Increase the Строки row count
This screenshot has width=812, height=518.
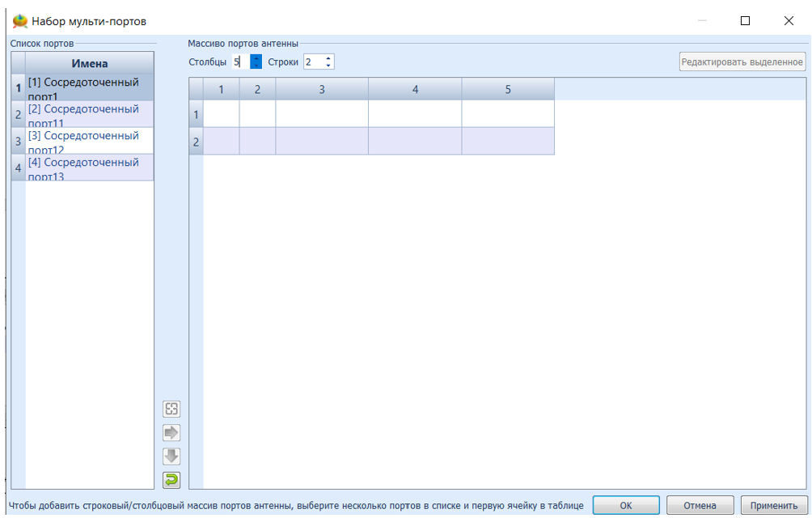(x=328, y=58)
